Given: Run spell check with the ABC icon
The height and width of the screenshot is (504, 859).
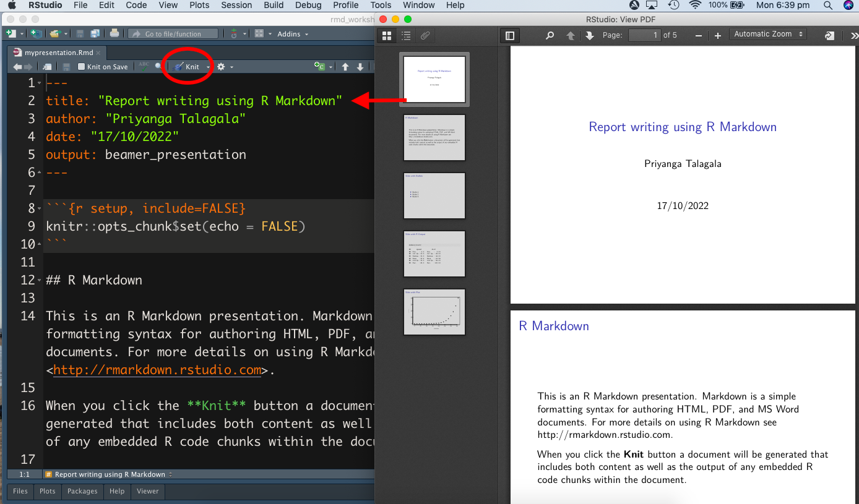Looking at the screenshot, I should pyautogui.click(x=144, y=66).
